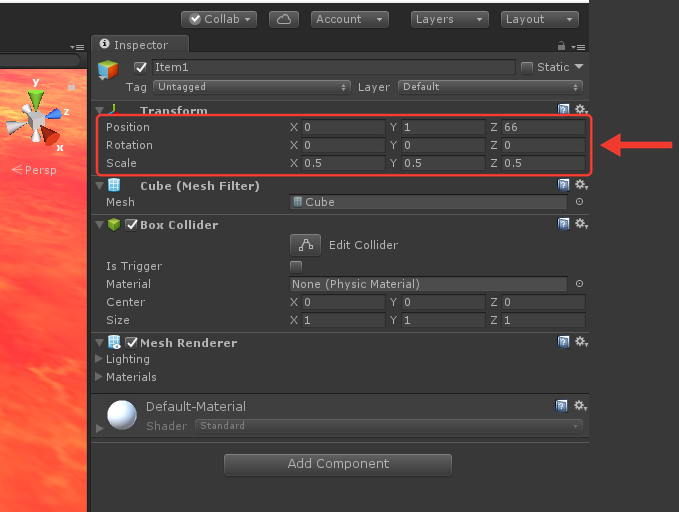The height and width of the screenshot is (512, 679).
Task: Click the Mesh Renderer component icon
Action: [114, 342]
